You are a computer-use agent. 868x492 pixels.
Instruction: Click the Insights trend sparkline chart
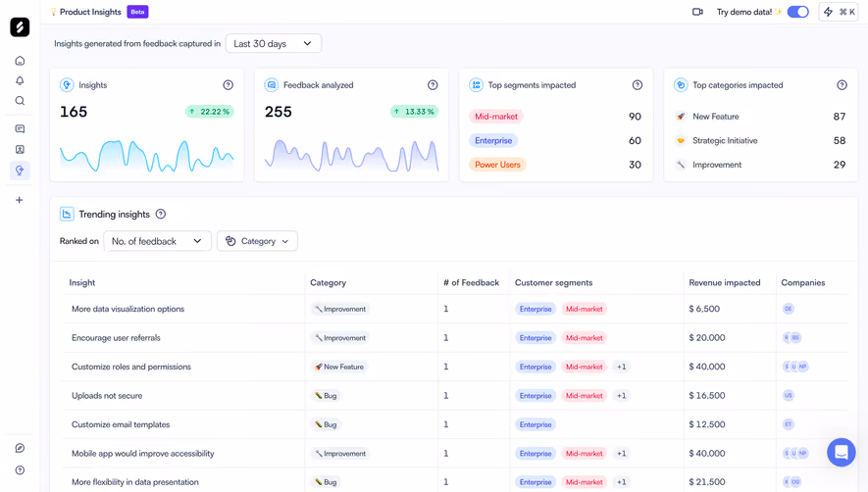[147, 155]
